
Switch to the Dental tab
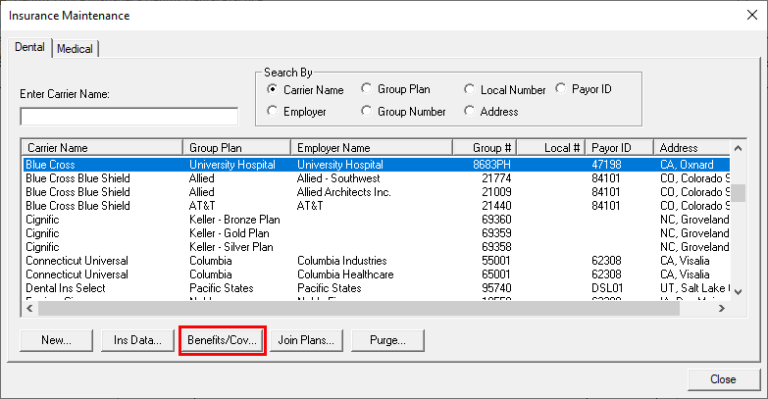click(x=30, y=47)
